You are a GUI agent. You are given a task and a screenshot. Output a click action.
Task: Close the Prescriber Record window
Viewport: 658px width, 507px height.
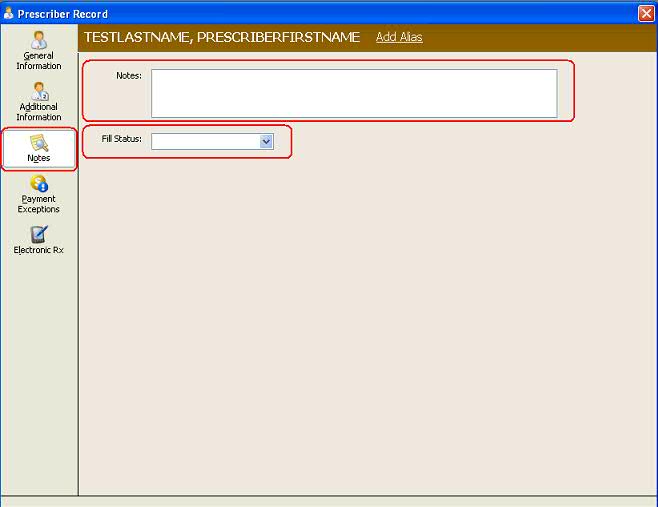point(646,13)
